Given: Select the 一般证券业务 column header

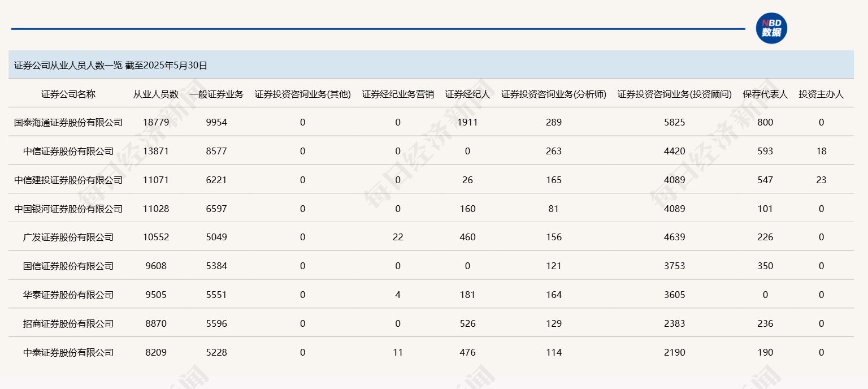Looking at the screenshot, I should click(216, 94).
